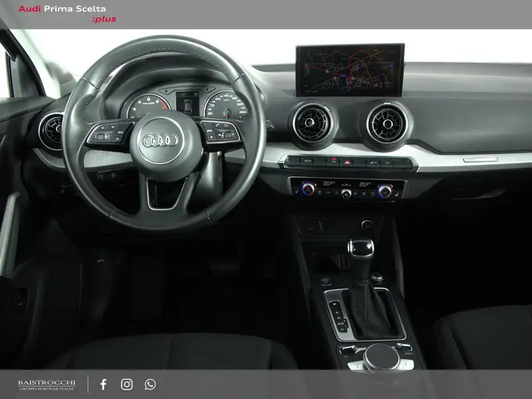This screenshot has width=532, height=399.
Task: Click the left temperature climate knob
Action: (x=308, y=189)
